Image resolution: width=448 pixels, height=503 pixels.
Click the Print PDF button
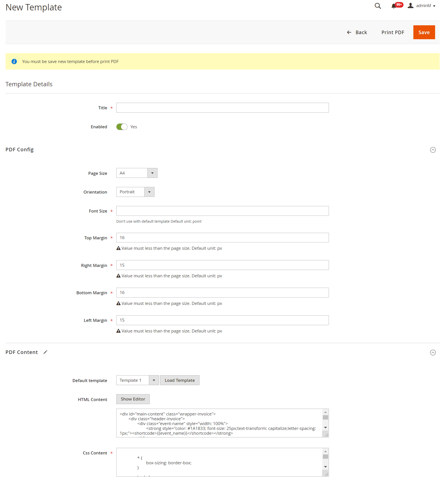tap(393, 32)
